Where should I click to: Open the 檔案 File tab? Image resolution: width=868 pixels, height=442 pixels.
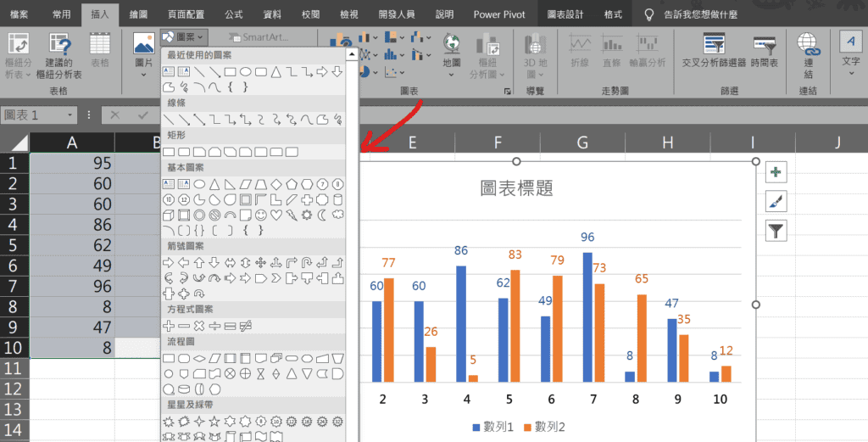tap(19, 14)
